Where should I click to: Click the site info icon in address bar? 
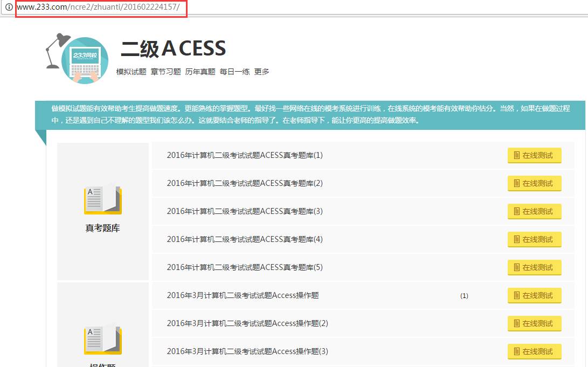click(x=9, y=7)
